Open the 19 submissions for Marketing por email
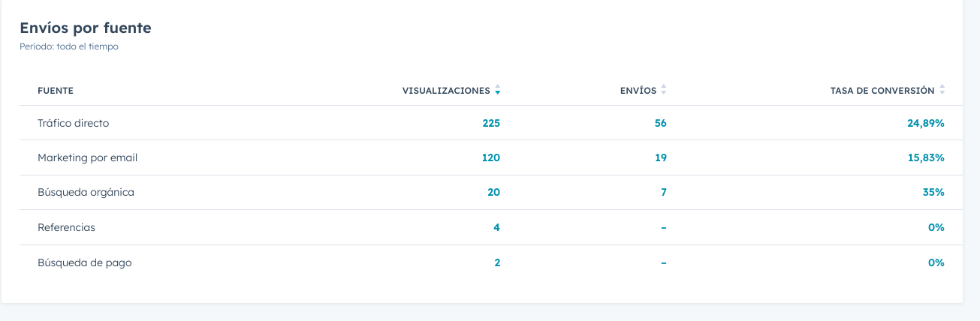Viewport: 980px width, 321px height. (660, 157)
